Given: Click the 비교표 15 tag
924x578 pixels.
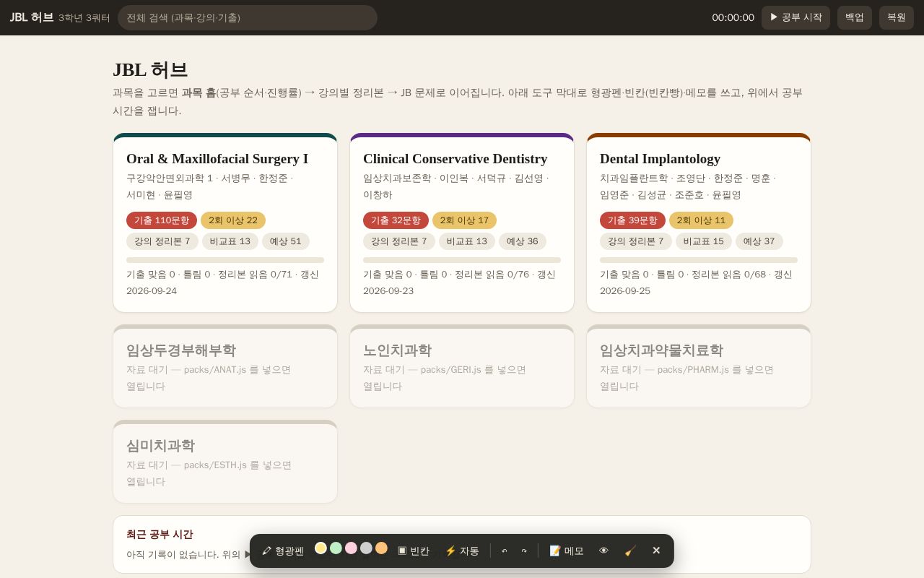Looking at the screenshot, I should [x=704, y=241].
